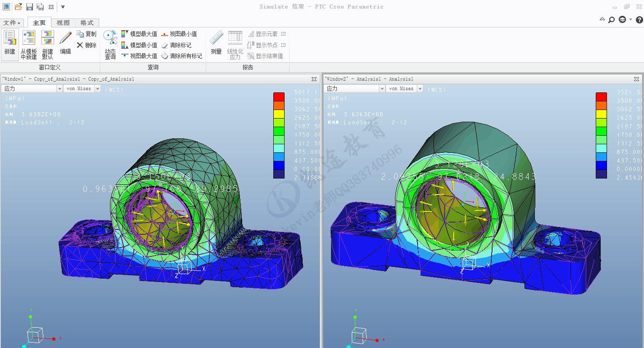Open the 文件 menu
This screenshot has width=644, height=348.
pos(12,23)
